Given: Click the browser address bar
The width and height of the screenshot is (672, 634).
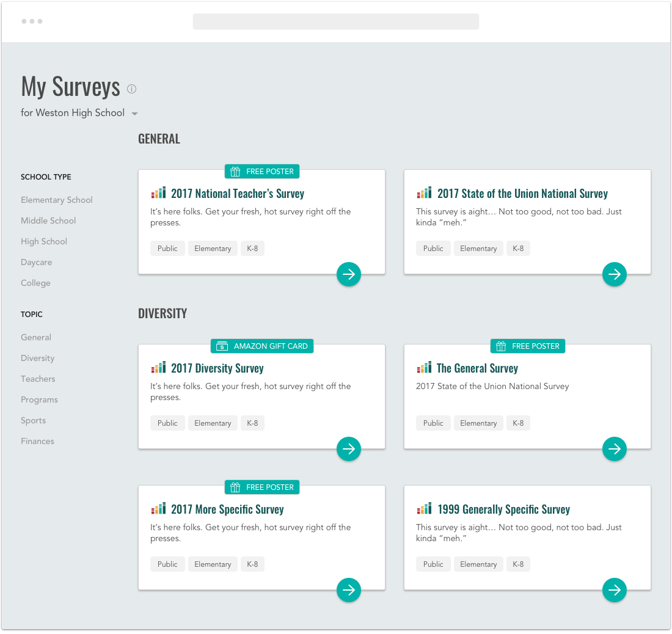Looking at the screenshot, I should pos(335,21).
